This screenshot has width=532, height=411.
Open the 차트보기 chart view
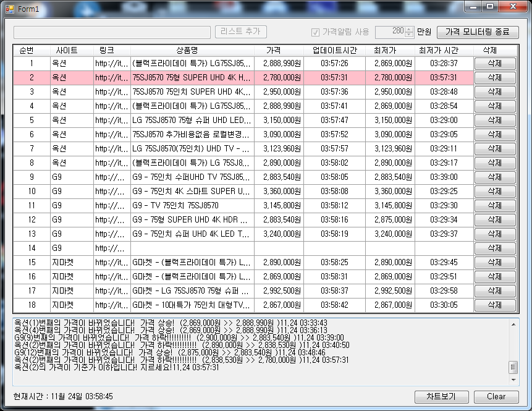click(x=442, y=397)
